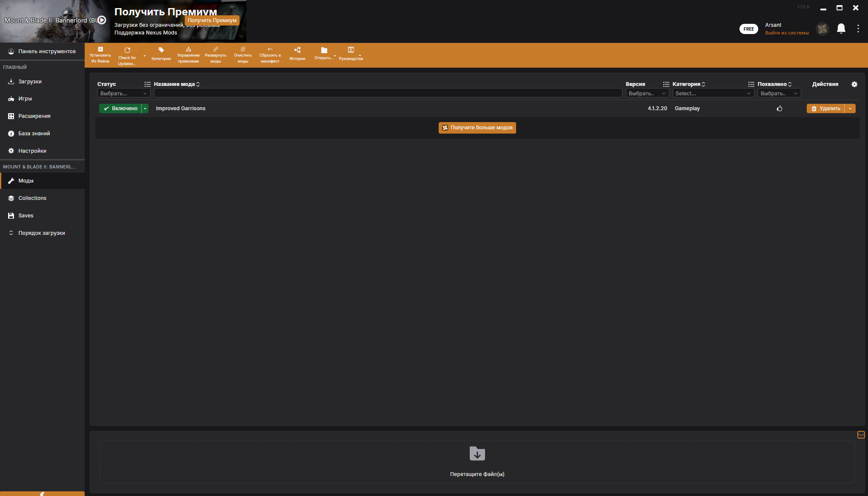
Task: Click group icon beside Похвалено
Action: [751, 84]
